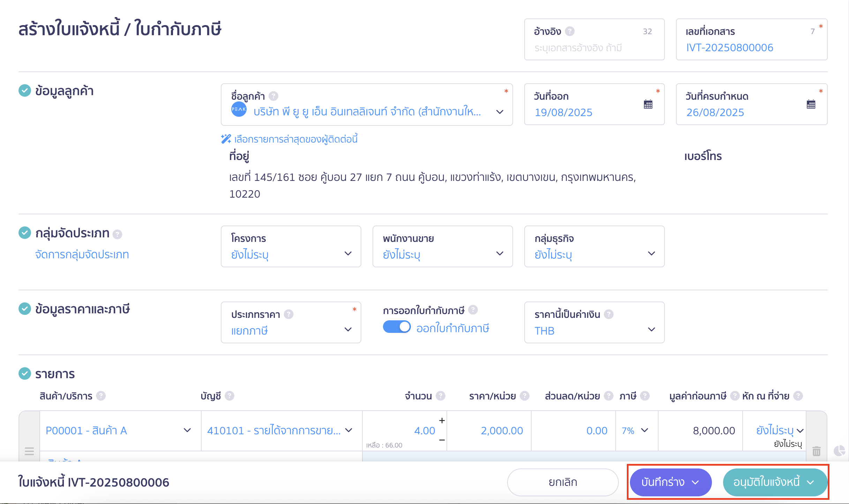Click help icon beside มูลค่าก่อนภาษี column

(735, 396)
